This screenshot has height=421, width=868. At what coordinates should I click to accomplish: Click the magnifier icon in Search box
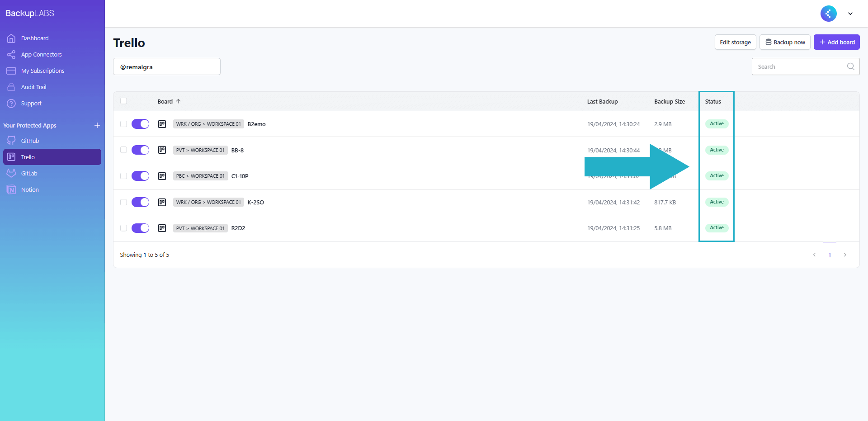850,66
